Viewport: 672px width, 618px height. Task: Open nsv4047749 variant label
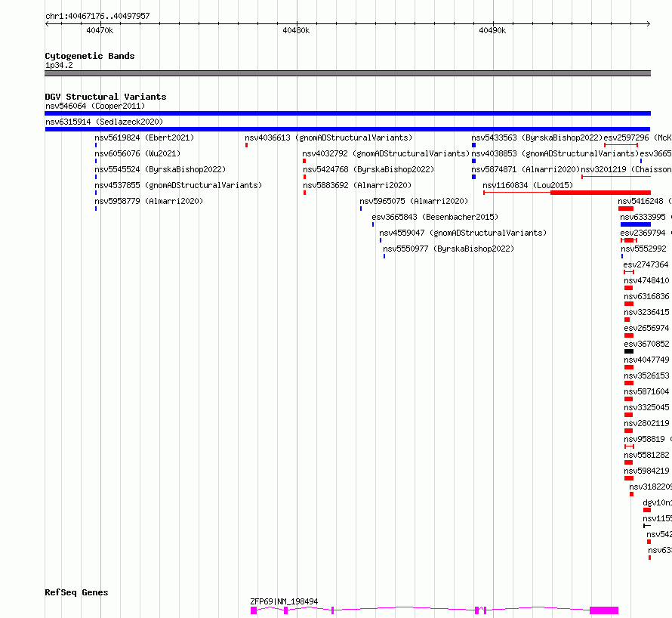(647, 360)
